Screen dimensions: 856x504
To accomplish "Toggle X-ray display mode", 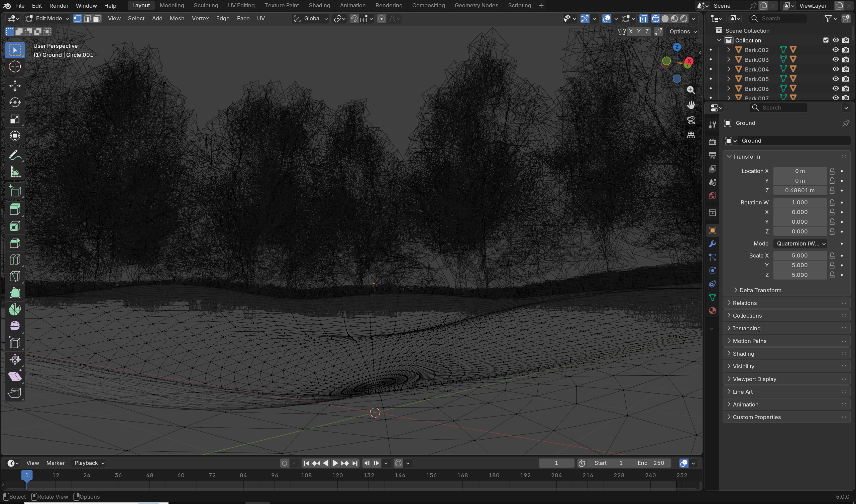I will coord(643,19).
